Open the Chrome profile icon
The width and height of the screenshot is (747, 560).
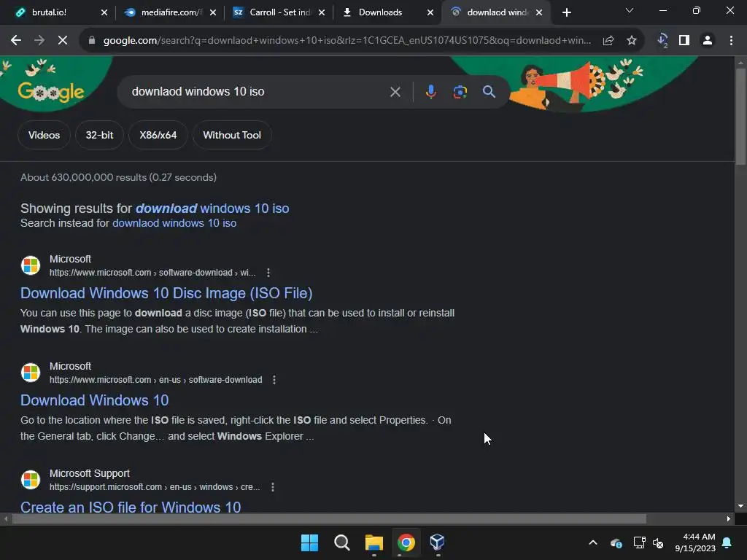[x=708, y=41]
